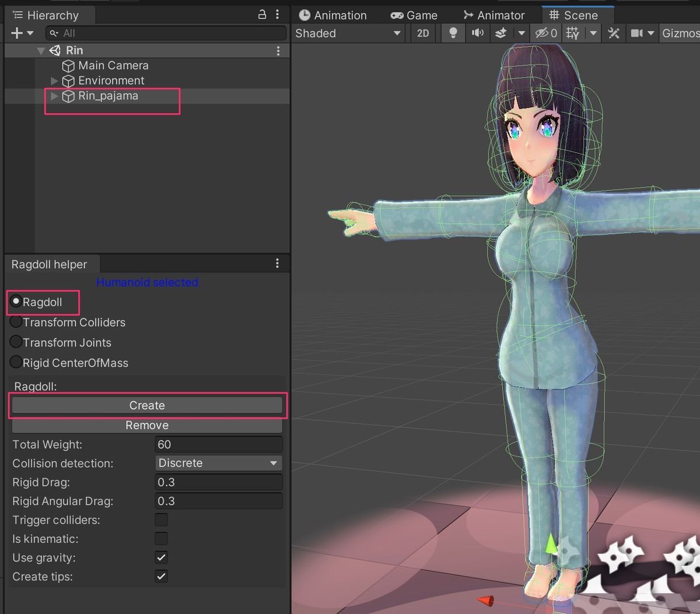This screenshot has height=614, width=700.
Task: Disable the Use gravity checkbox
Action: [161, 557]
